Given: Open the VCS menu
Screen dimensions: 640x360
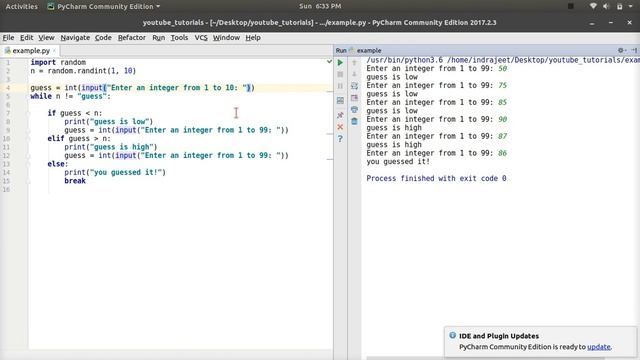Looking at the screenshot, I should 201,38.
